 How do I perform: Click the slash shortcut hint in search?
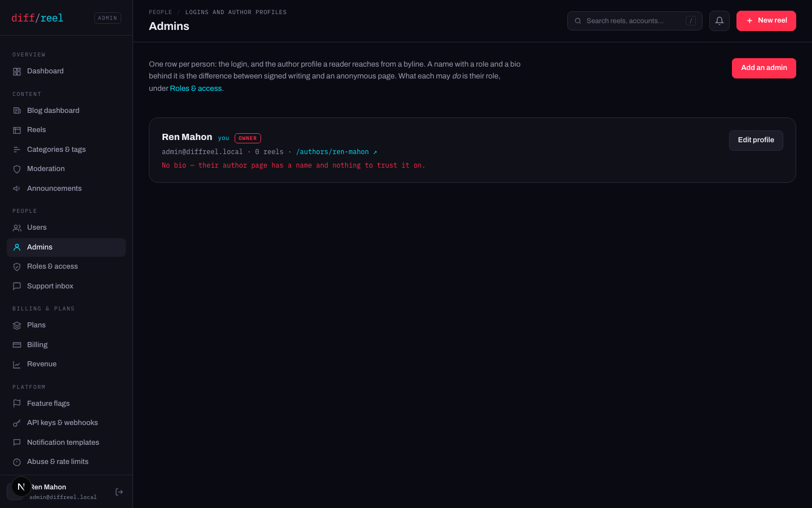pyautogui.click(x=691, y=21)
